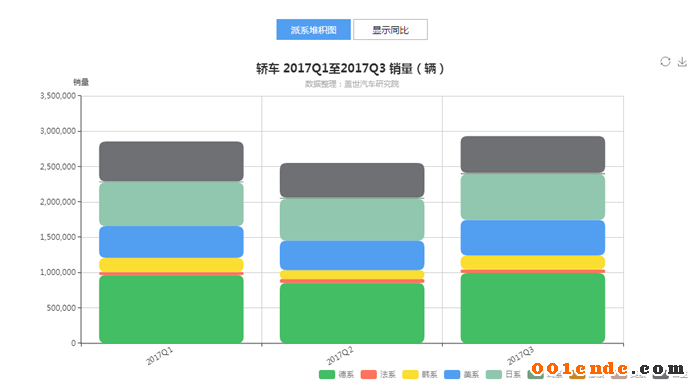Viewport: 700px width, 390px height.
Task: Click the 2017Q2 x-axis label
Action: coord(340,356)
